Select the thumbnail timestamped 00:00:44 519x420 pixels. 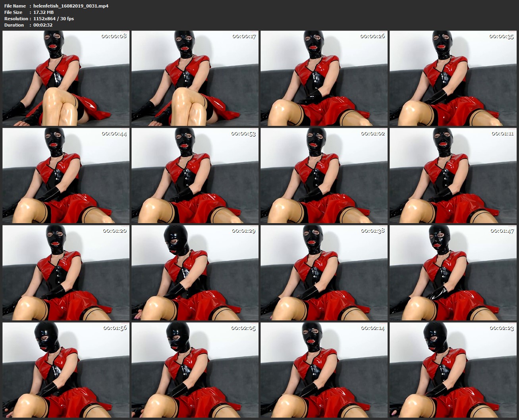click(66, 175)
